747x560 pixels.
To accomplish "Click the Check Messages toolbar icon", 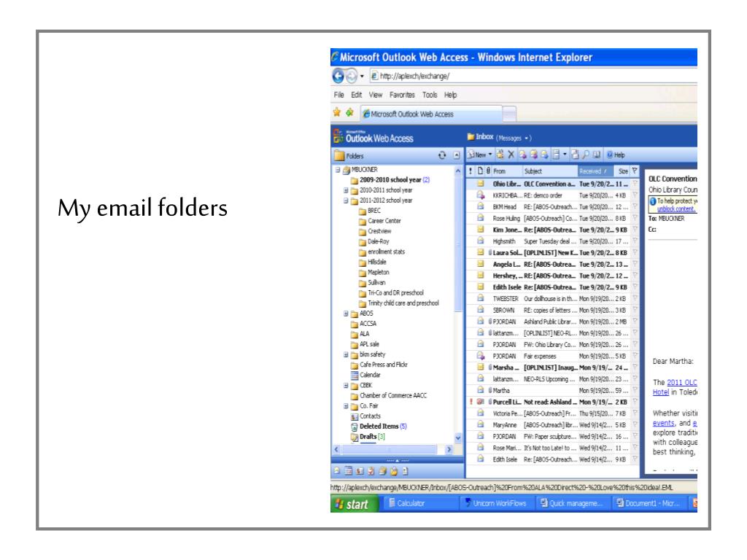I will [x=575, y=155].
